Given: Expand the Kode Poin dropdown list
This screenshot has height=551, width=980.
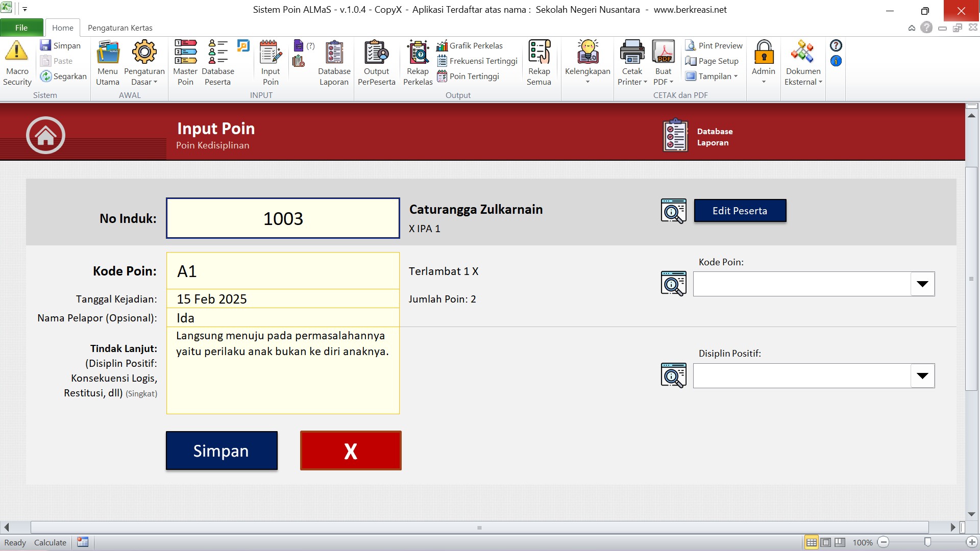Looking at the screenshot, I should click(x=922, y=284).
